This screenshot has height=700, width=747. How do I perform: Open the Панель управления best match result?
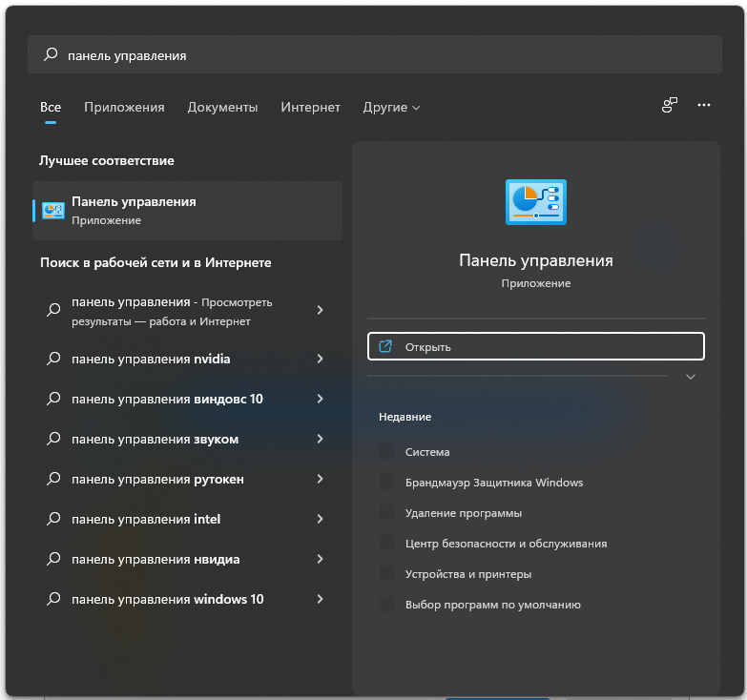(x=187, y=211)
